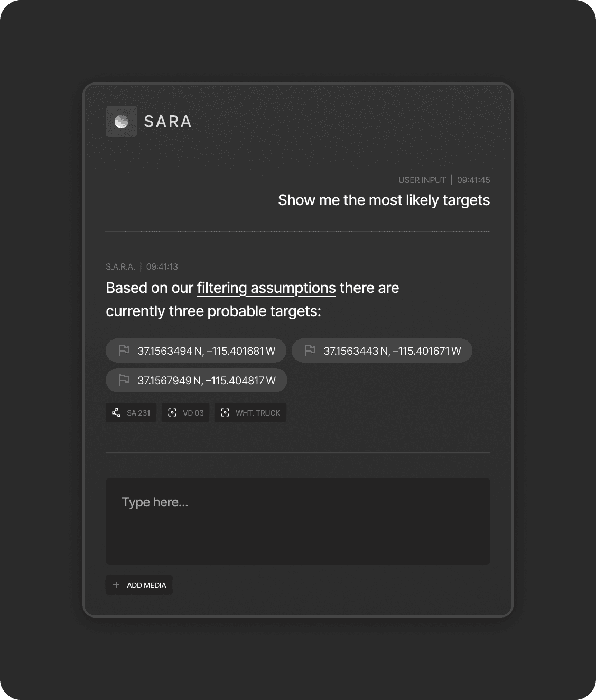
Task: Open the filtering assumptions link
Action: [x=266, y=288]
